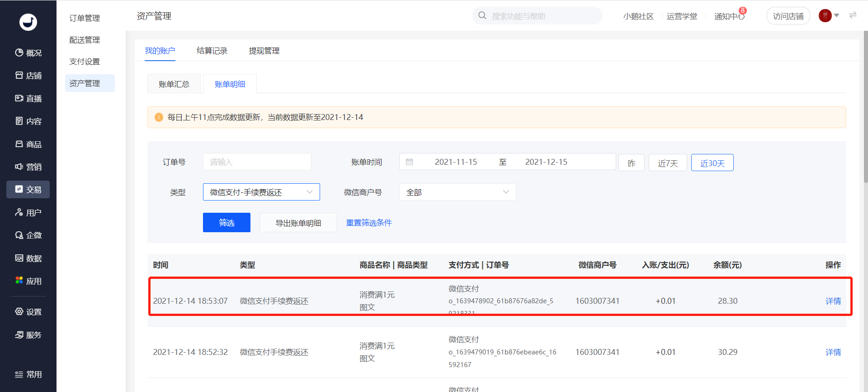Open the 数据 data section
868x392 pixels.
click(28, 258)
